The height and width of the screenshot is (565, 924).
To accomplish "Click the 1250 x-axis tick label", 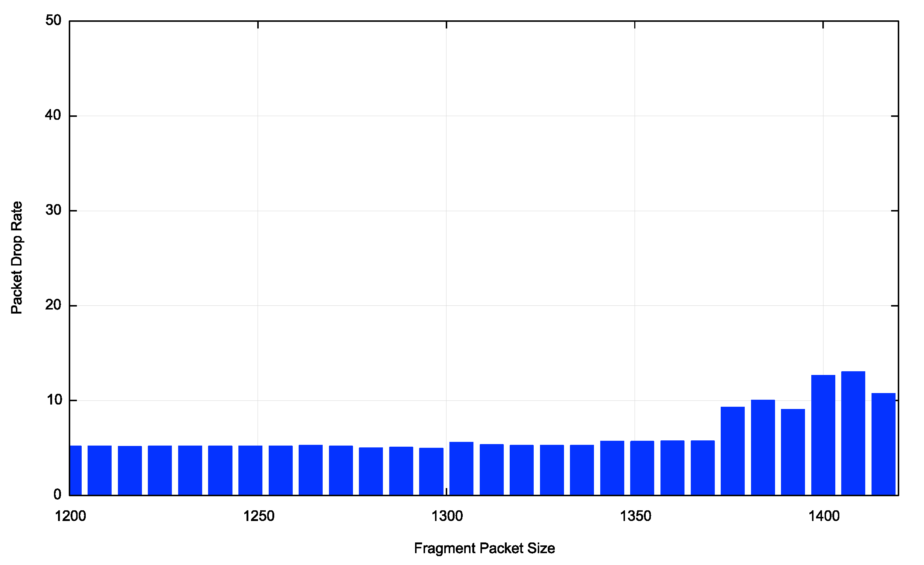I will click(259, 517).
